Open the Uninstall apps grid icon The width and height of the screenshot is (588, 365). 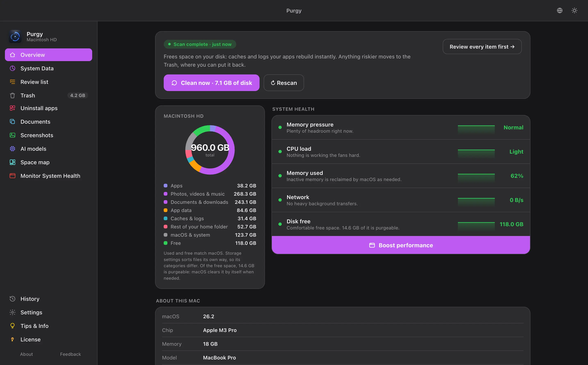tap(12, 108)
